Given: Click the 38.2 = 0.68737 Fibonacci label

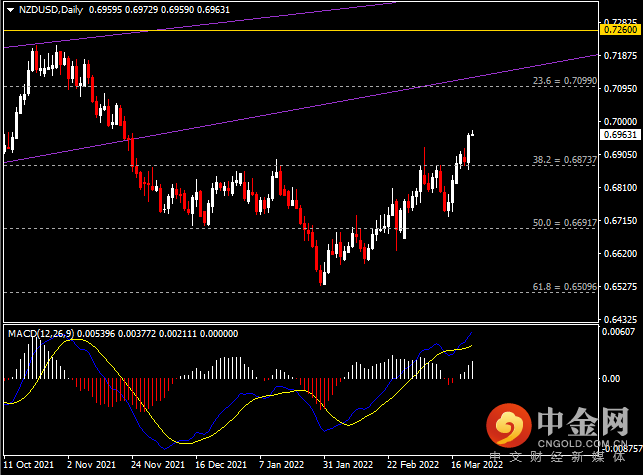Looking at the screenshot, I should 565,160.
